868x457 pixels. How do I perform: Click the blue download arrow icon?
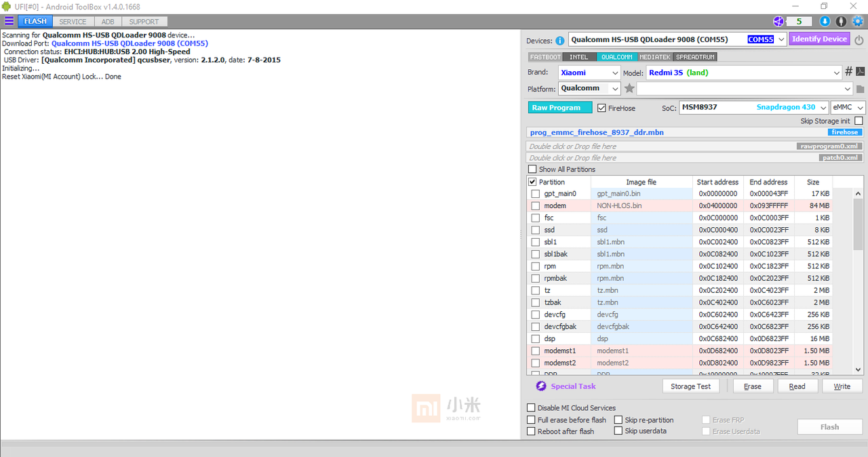click(x=826, y=21)
